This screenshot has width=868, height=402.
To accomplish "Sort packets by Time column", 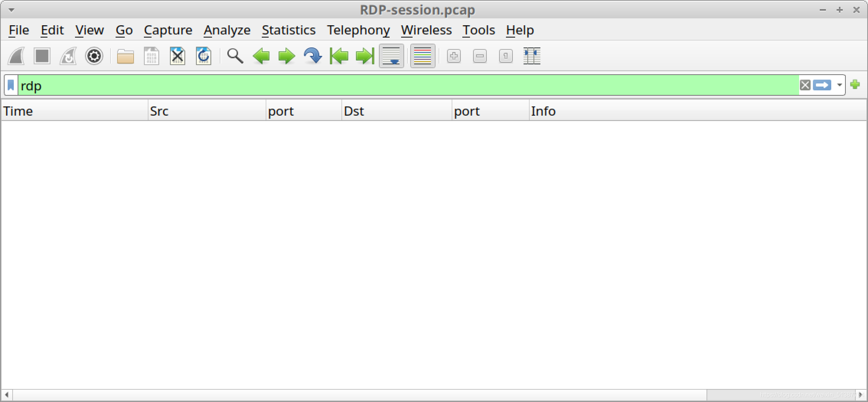I will [75, 111].
